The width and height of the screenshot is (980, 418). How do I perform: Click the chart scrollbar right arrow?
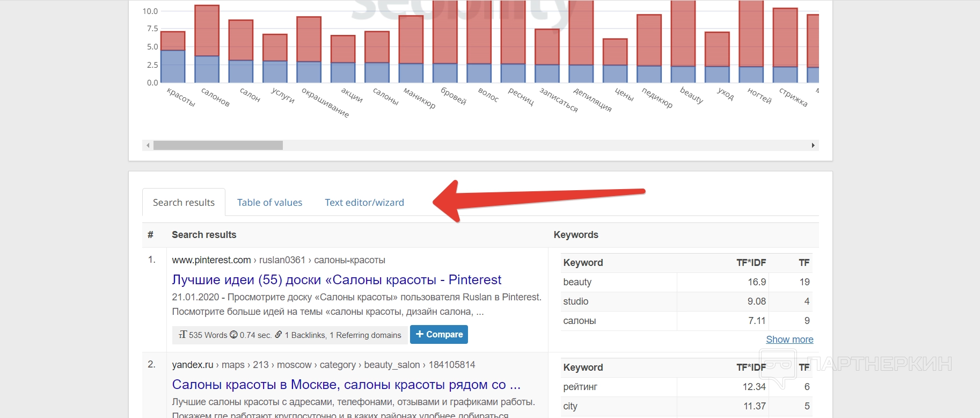click(x=813, y=146)
